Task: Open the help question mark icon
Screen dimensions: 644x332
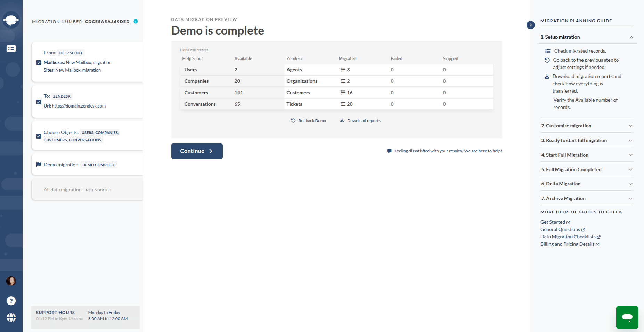Action: click(x=11, y=301)
